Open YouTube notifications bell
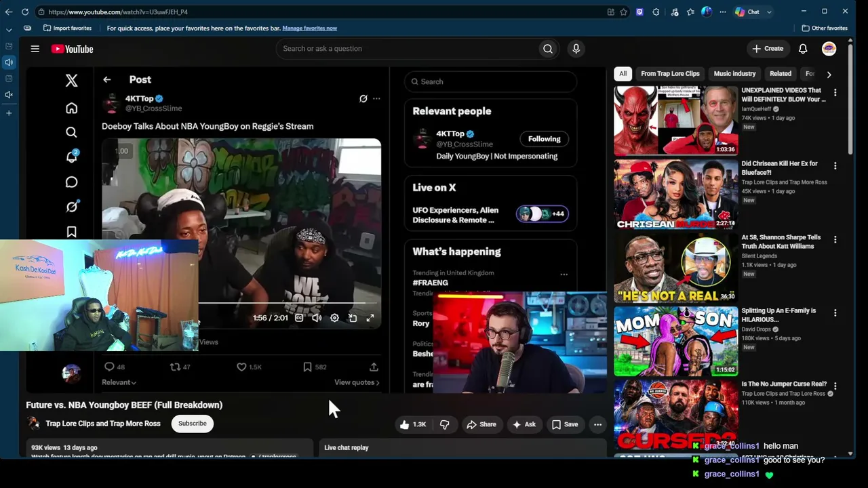The width and height of the screenshot is (868, 488). coord(802,49)
